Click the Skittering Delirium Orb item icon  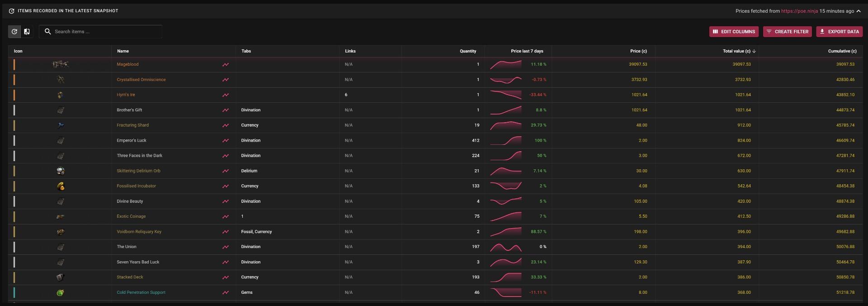[x=60, y=171]
